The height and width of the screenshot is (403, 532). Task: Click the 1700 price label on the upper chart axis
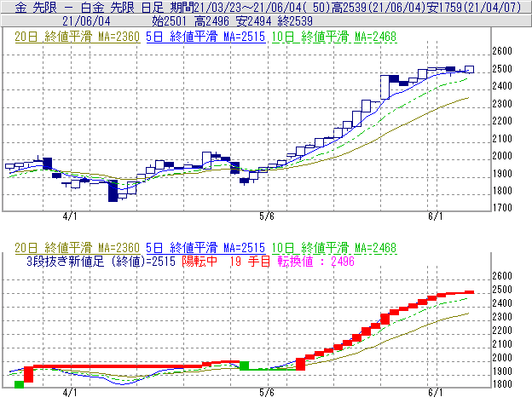tap(502, 208)
